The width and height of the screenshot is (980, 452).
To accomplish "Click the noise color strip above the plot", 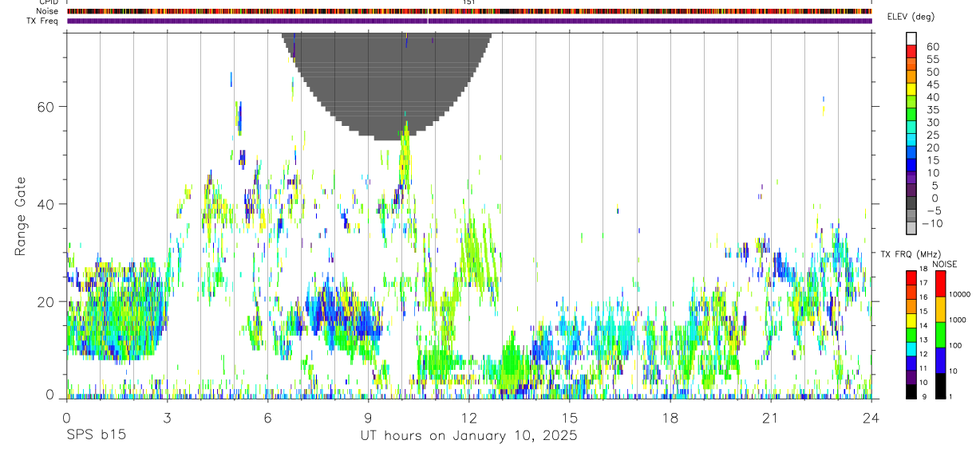I will (x=469, y=11).
